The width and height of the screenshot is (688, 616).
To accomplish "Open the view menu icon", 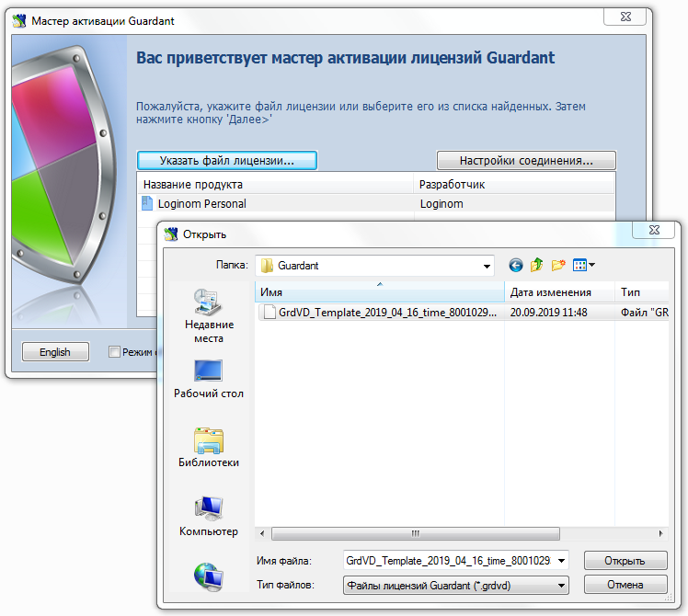I will coord(584,266).
